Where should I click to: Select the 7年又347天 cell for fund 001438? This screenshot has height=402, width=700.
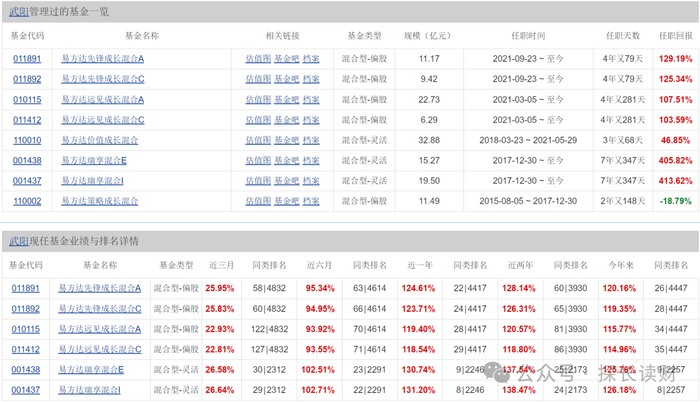click(623, 160)
